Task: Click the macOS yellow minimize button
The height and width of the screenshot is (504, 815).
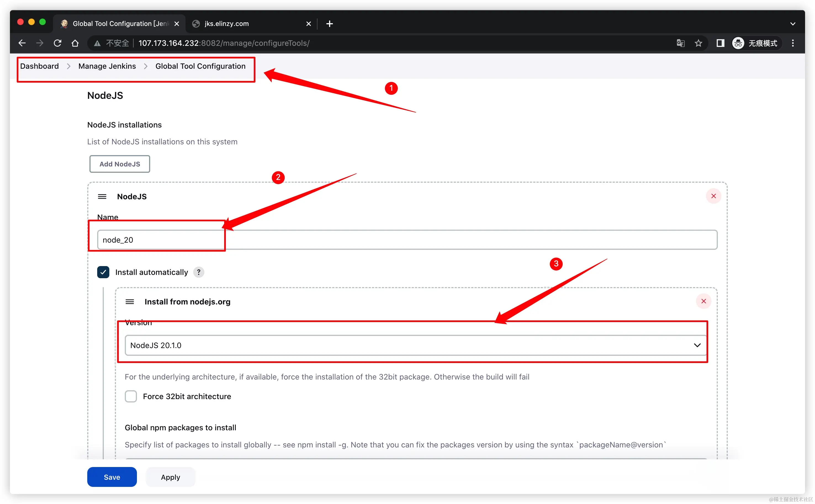Action: pos(31,22)
